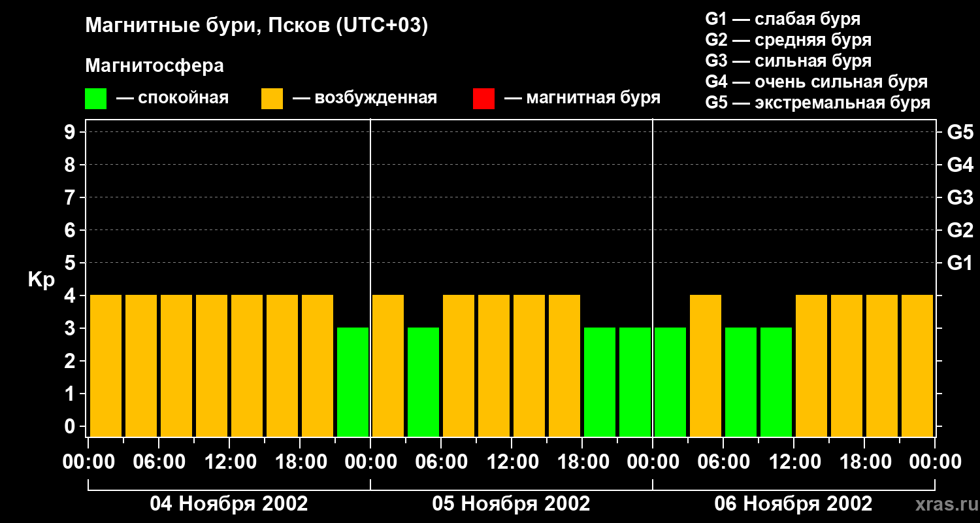Screen dimensions: 980x523
Task: Click the 12:00 time label under 05 Ноября
Action: tap(511, 462)
